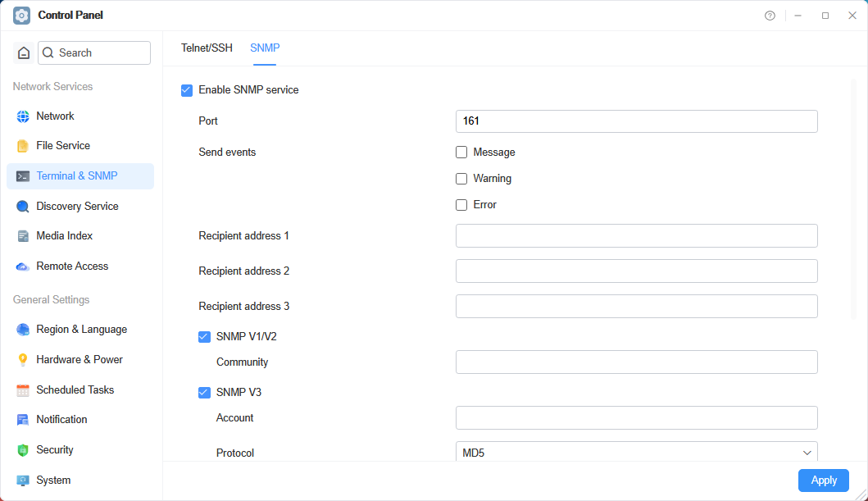Enable the Warning event checkbox
Viewport: 868px width, 501px height.
[461, 178]
